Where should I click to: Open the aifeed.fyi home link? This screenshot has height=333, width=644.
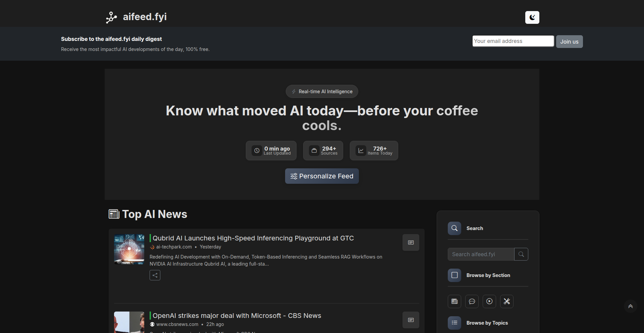click(145, 17)
